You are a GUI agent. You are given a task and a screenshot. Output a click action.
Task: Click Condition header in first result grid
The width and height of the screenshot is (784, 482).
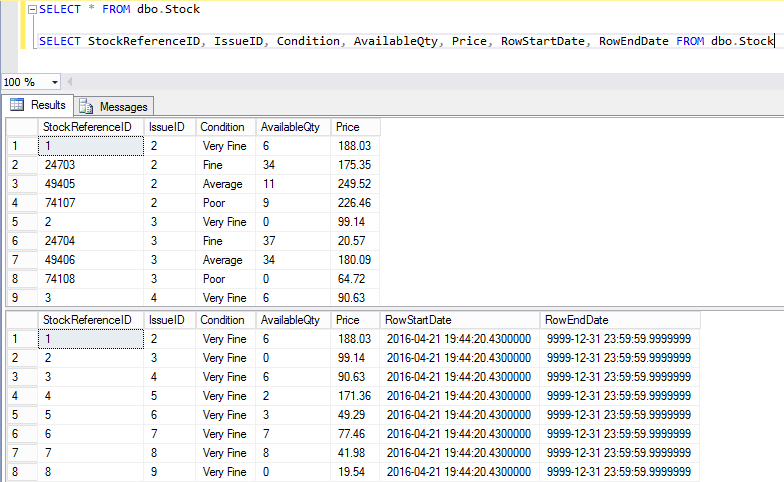(226, 127)
